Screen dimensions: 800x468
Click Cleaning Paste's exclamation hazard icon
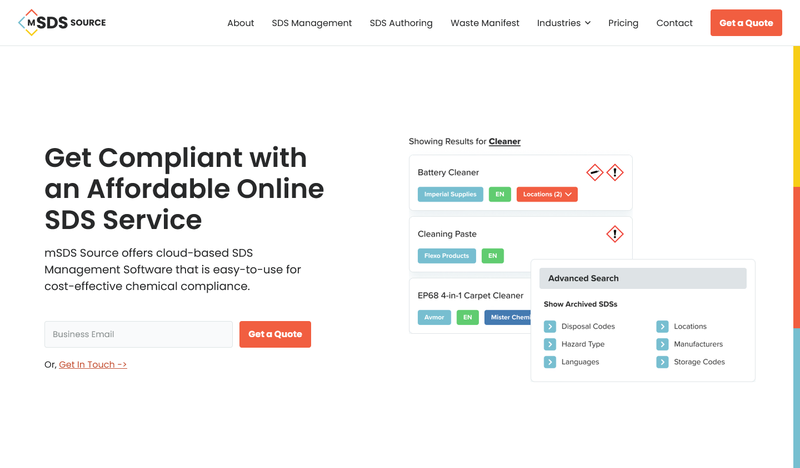(615, 234)
